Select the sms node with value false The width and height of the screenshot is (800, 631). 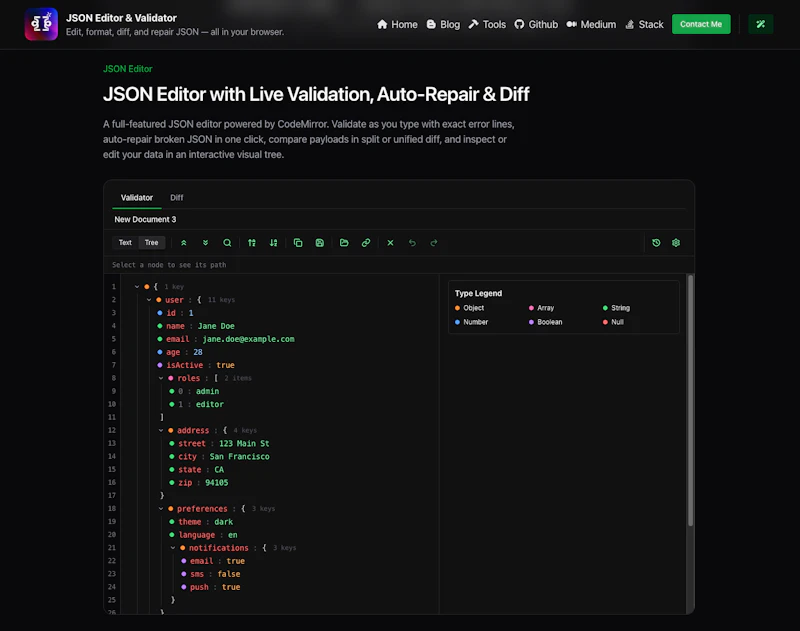(x=211, y=574)
